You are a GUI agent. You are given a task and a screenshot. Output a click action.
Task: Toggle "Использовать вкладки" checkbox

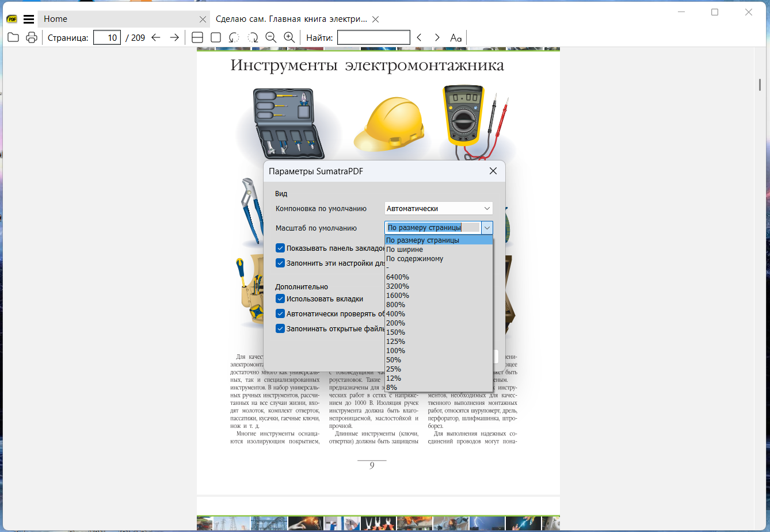(280, 299)
